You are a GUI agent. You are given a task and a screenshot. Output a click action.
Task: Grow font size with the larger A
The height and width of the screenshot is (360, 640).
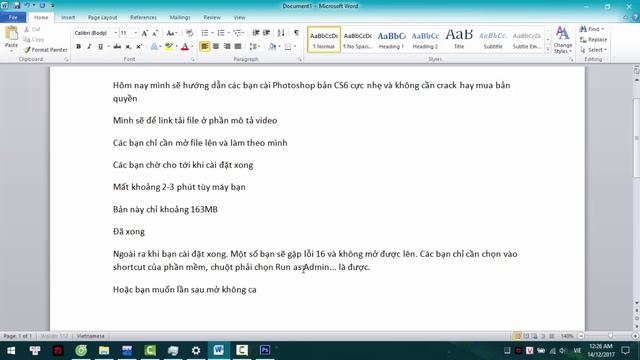(x=144, y=33)
